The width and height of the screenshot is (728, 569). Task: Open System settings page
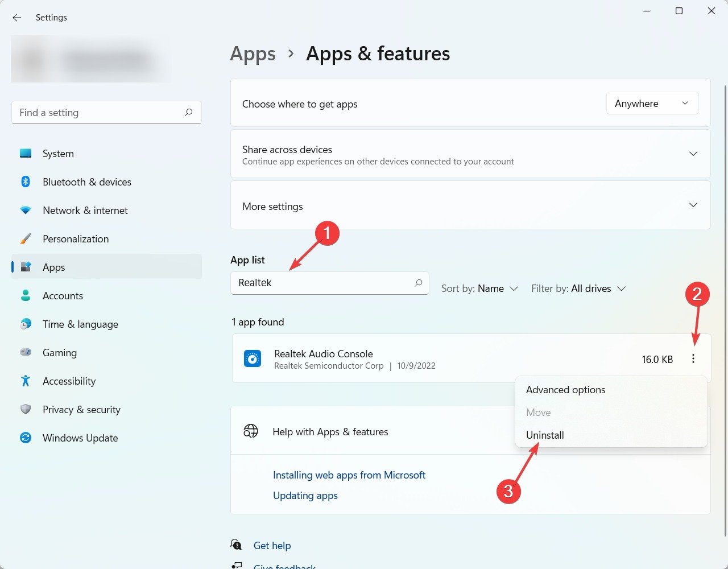point(106,154)
